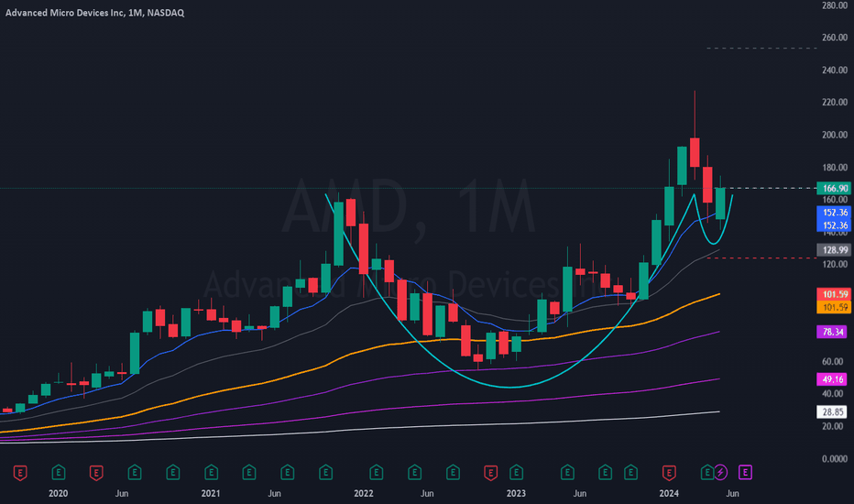Image resolution: width=854 pixels, height=504 pixels.
Task: Select the 166.90 current price label
Action: [833, 189]
